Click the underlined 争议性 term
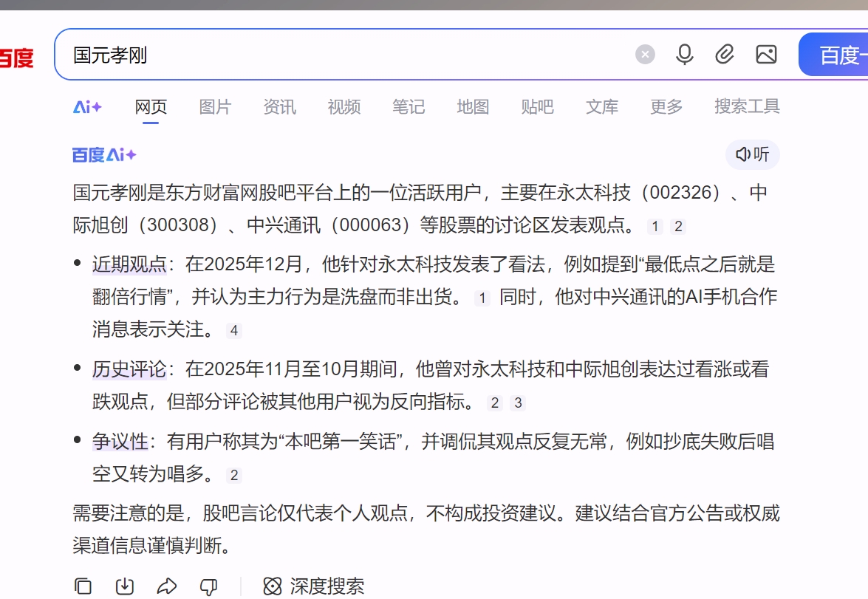Viewport: 868px width, 599px height. point(120,442)
